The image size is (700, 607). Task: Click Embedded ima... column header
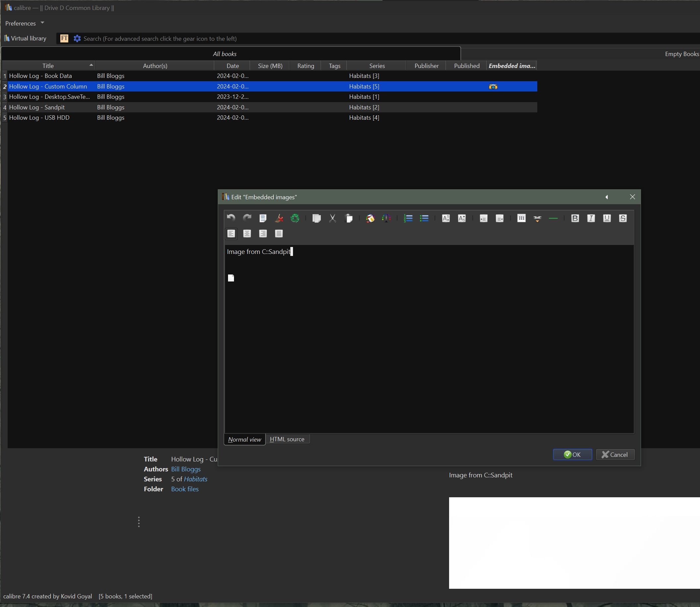pyautogui.click(x=512, y=66)
